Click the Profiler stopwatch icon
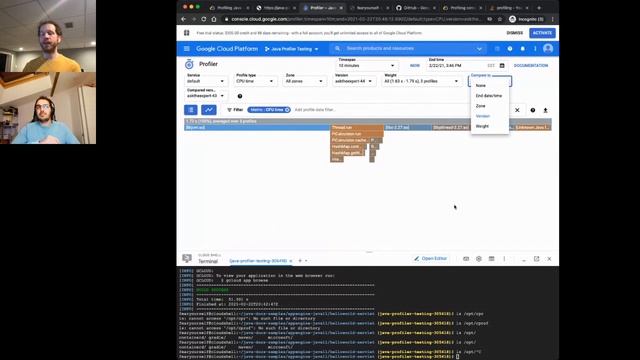 pyautogui.click(x=189, y=64)
